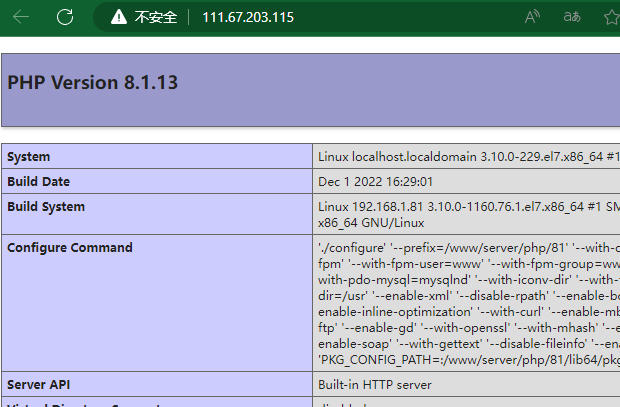Go back with the browser back arrow
Image resolution: width=620 pixels, height=407 pixels.
[x=21, y=17]
